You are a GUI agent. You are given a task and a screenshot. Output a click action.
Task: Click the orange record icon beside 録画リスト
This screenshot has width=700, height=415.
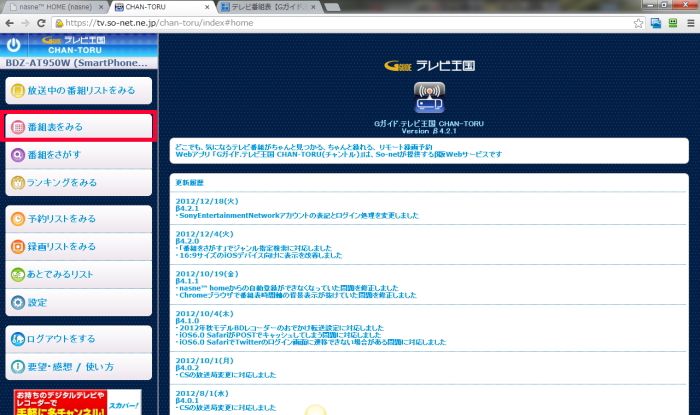pyautogui.click(x=17, y=247)
